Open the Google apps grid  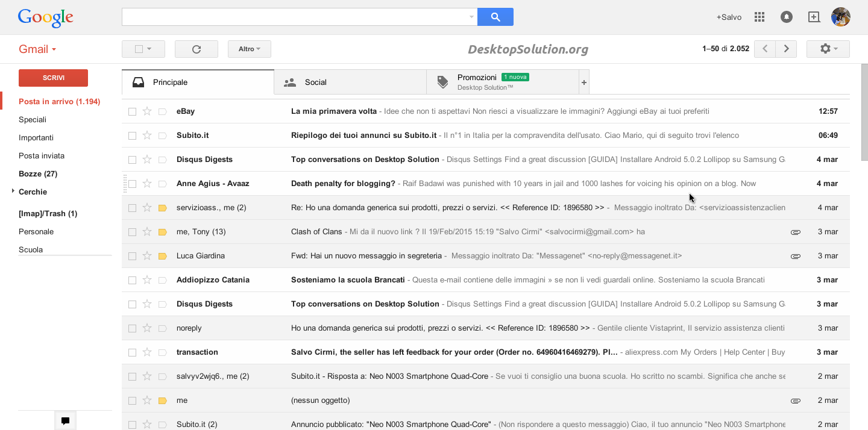click(x=759, y=17)
